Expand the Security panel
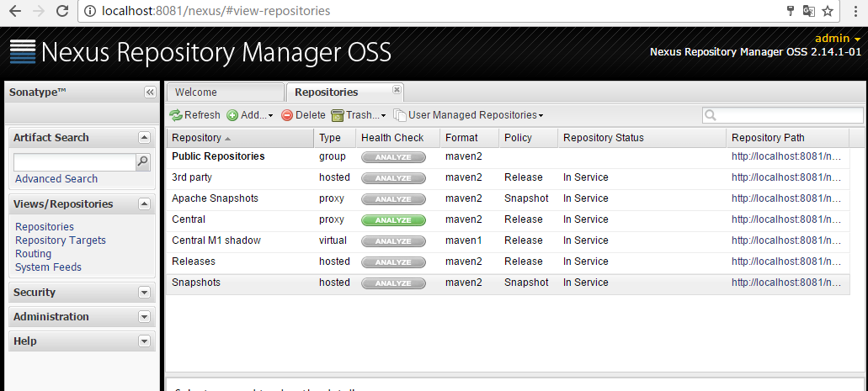 coord(144,293)
